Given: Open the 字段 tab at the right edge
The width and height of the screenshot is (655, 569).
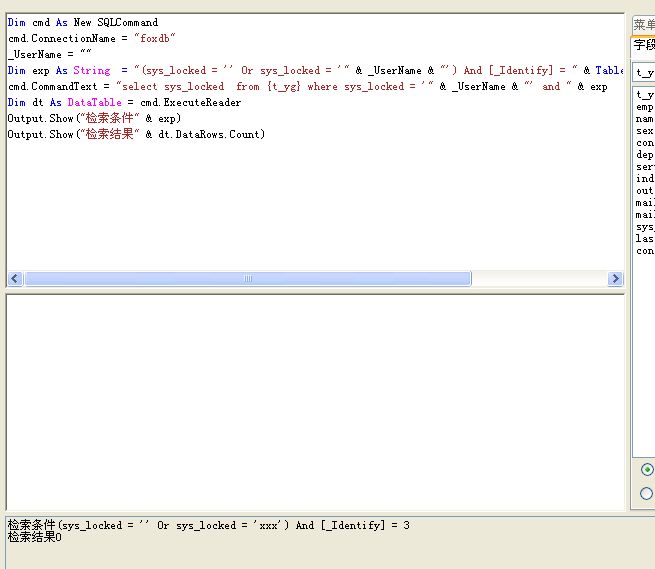Looking at the screenshot, I should coord(644,45).
